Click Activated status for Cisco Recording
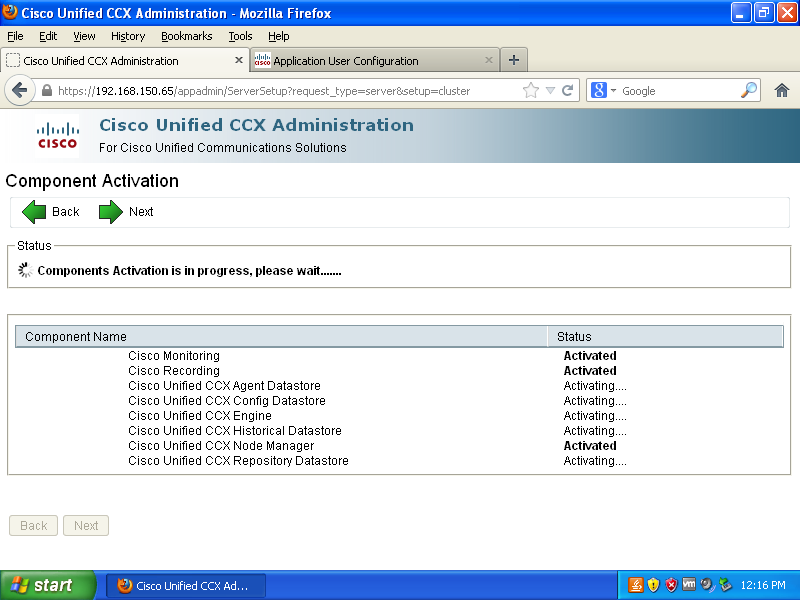This screenshot has height=600, width=800. click(x=590, y=370)
